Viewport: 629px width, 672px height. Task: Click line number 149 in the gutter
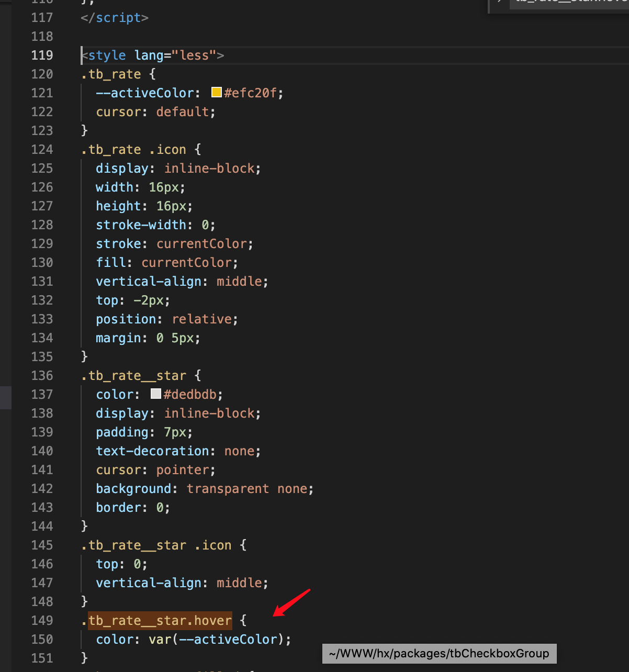point(42,620)
